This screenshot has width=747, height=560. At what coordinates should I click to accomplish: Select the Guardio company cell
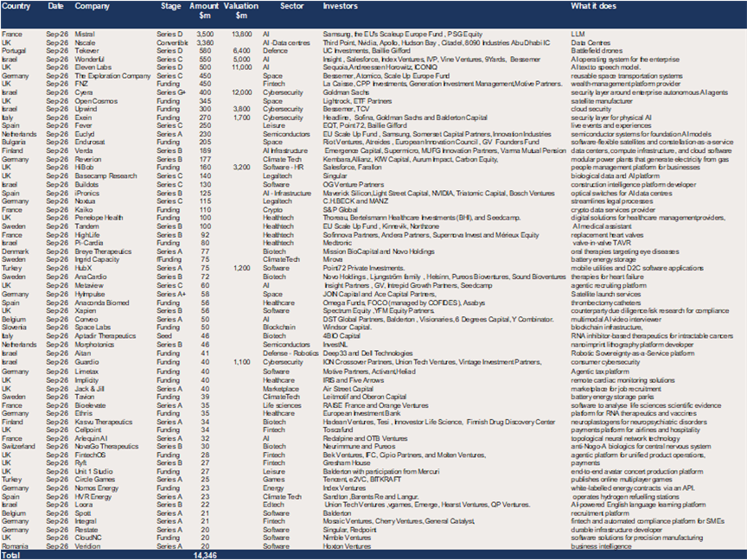(86, 362)
